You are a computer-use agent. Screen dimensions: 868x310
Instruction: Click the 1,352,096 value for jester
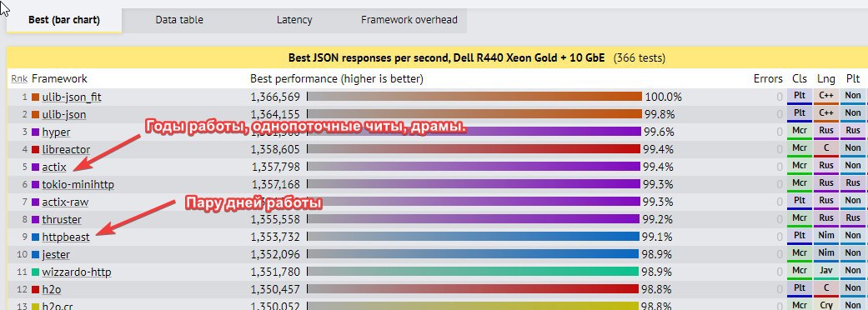click(x=275, y=255)
